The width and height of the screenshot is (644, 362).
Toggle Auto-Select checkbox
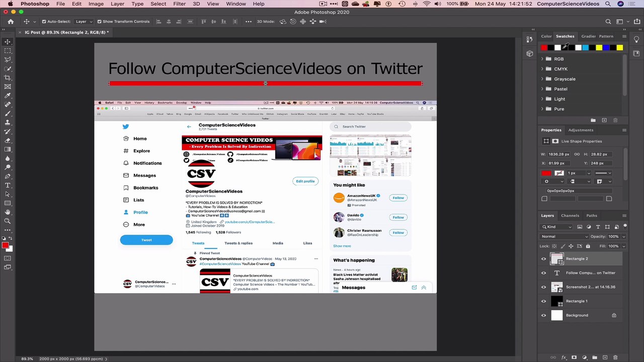coord(44,22)
